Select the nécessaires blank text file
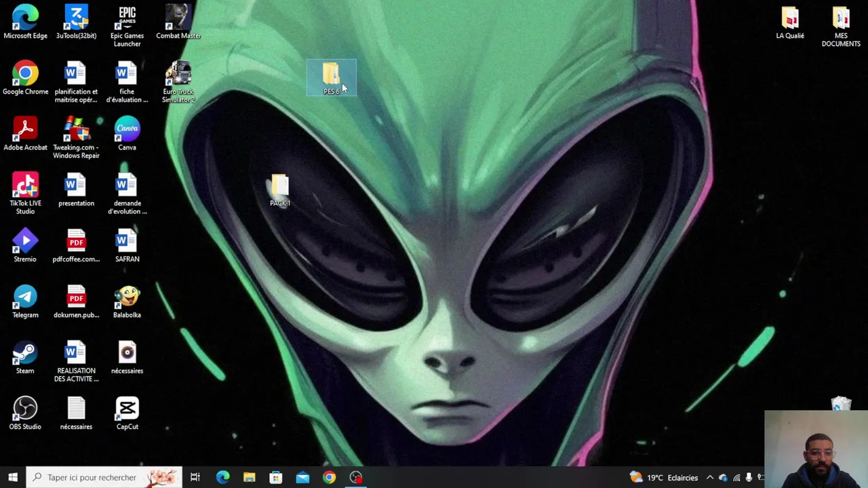Viewport: 868px width, 488px height. [x=76, y=413]
